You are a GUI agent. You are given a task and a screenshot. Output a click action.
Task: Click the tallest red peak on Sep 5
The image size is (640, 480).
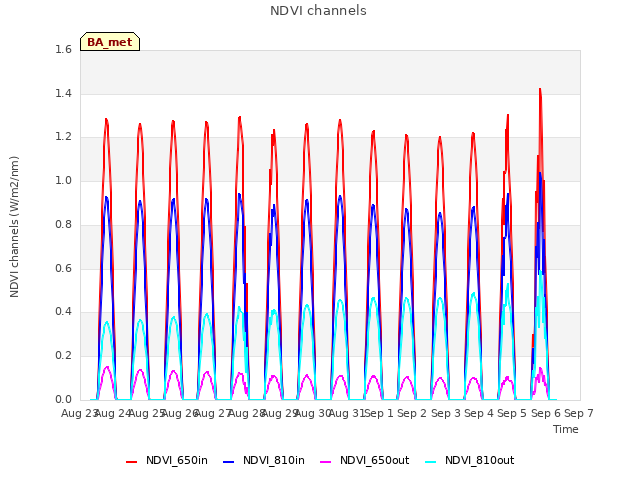pyautogui.click(x=540, y=89)
